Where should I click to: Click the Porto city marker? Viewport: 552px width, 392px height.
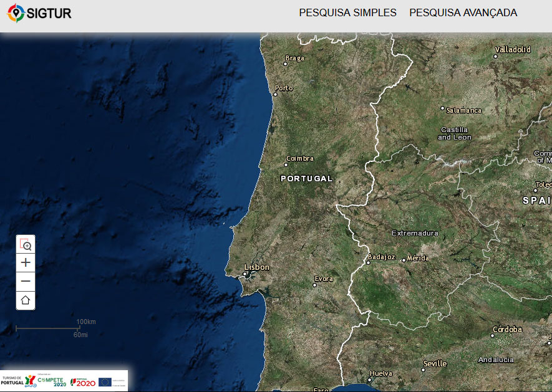[275, 95]
